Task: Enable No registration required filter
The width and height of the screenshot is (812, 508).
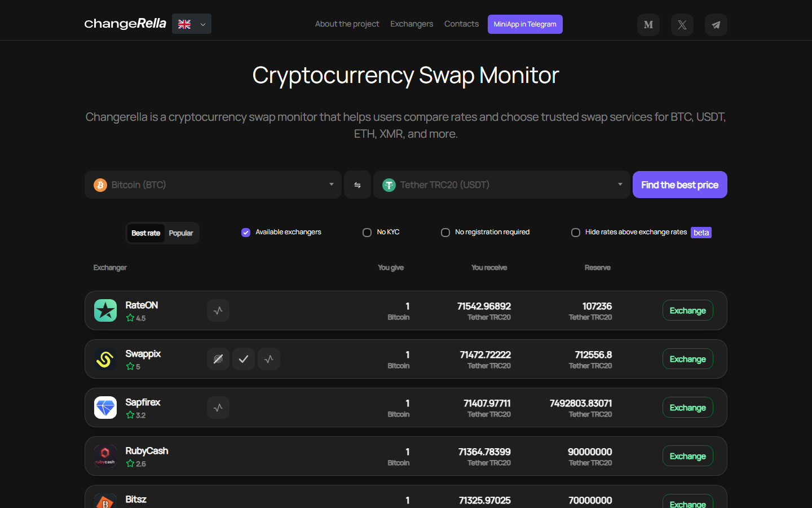Action: pyautogui.click(x=445, y=233)
